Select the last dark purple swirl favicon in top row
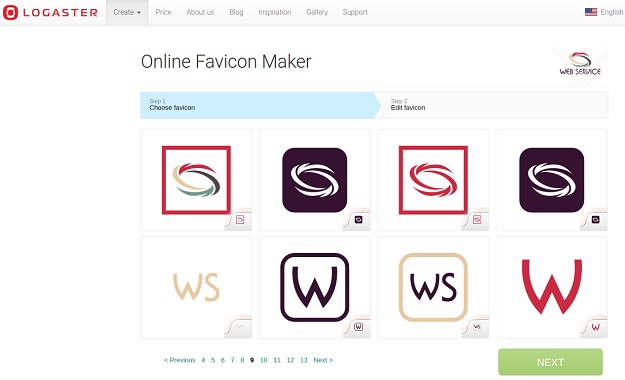Screen dimensions: 625x380 (552, 180)
